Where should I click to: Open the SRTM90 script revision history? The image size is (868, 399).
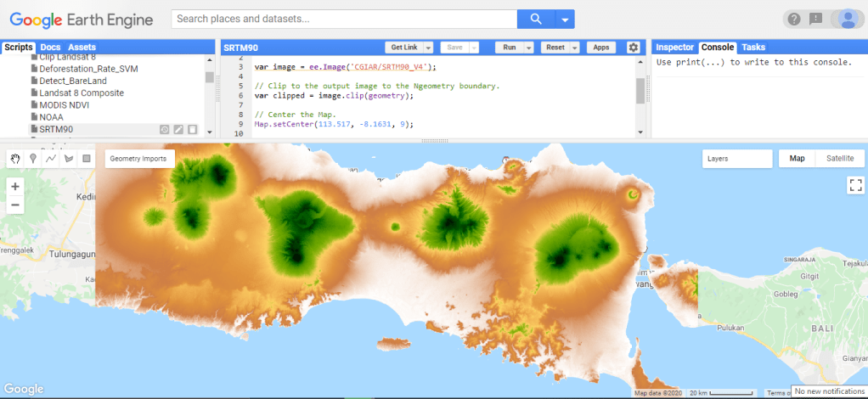point(165,130)
